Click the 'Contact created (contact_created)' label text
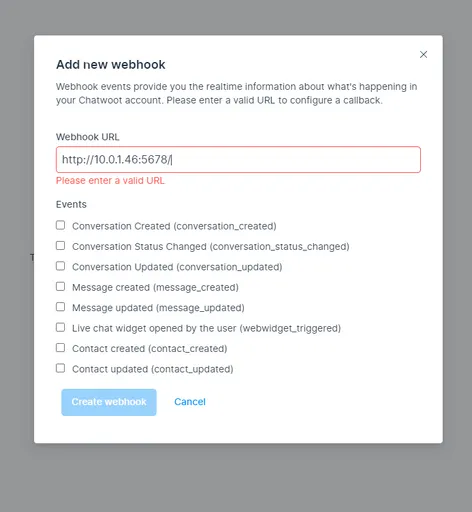The width and height of the screenshot is (472, 512). click(x=150, y=349)
